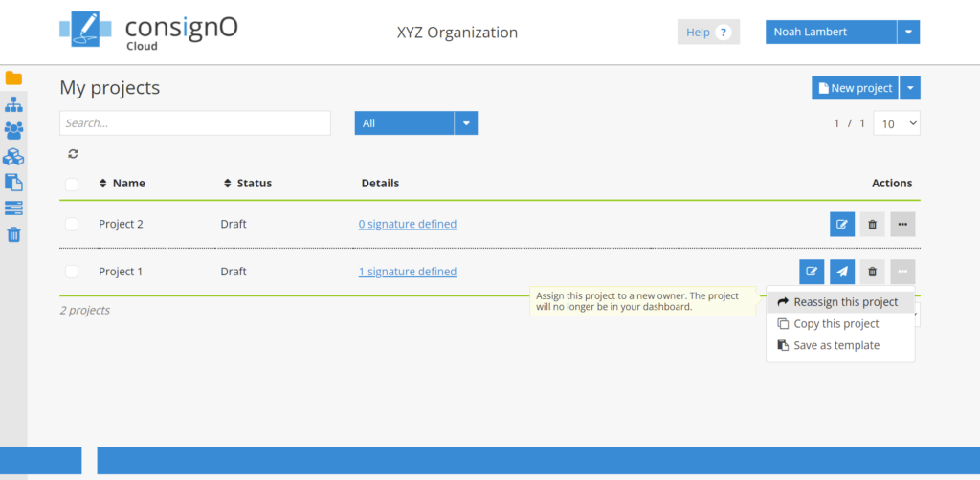The height and width of the screenshot is (480, 980).
Task: Click the trash icon in the sidebar
Action: pos(13,234)
